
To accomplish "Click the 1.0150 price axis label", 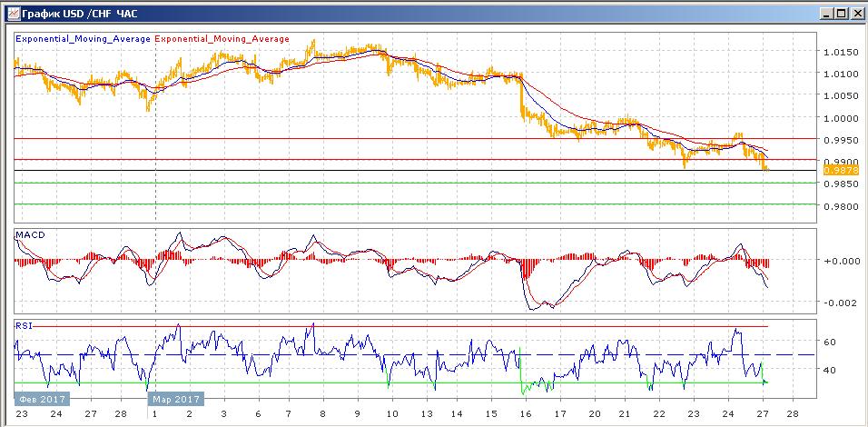I will tap(841, 52).
